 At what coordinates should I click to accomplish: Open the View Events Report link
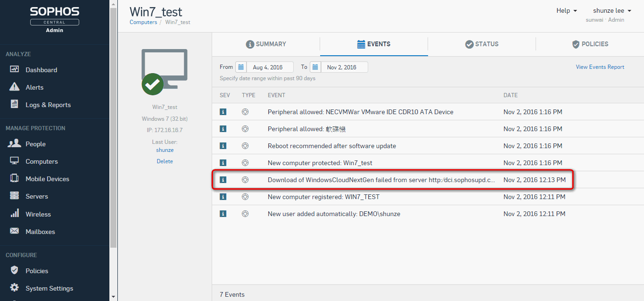click(x=600, y=67)
